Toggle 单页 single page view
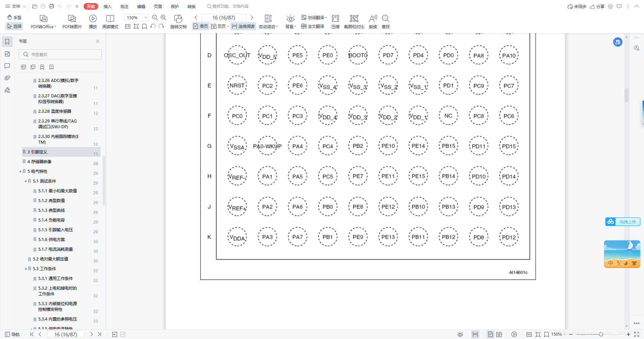 coord(201,26)
